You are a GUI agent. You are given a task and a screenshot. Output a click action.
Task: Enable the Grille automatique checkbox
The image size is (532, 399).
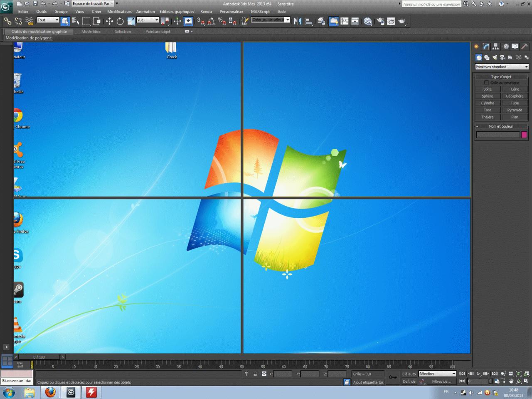(487, 83)
